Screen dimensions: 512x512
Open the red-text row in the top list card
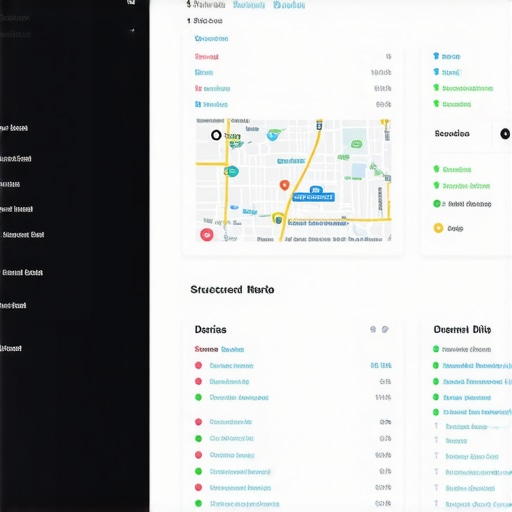click(293, 57)
